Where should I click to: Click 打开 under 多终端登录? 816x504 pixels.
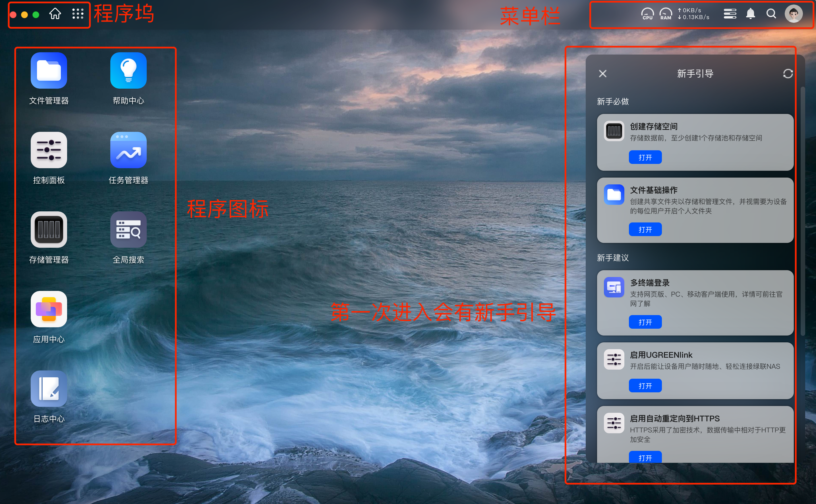645,322
